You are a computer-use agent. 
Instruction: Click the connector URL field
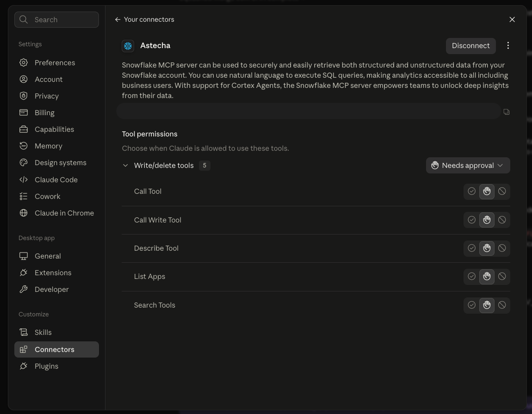pyautogui.click(x=309, y=111)
